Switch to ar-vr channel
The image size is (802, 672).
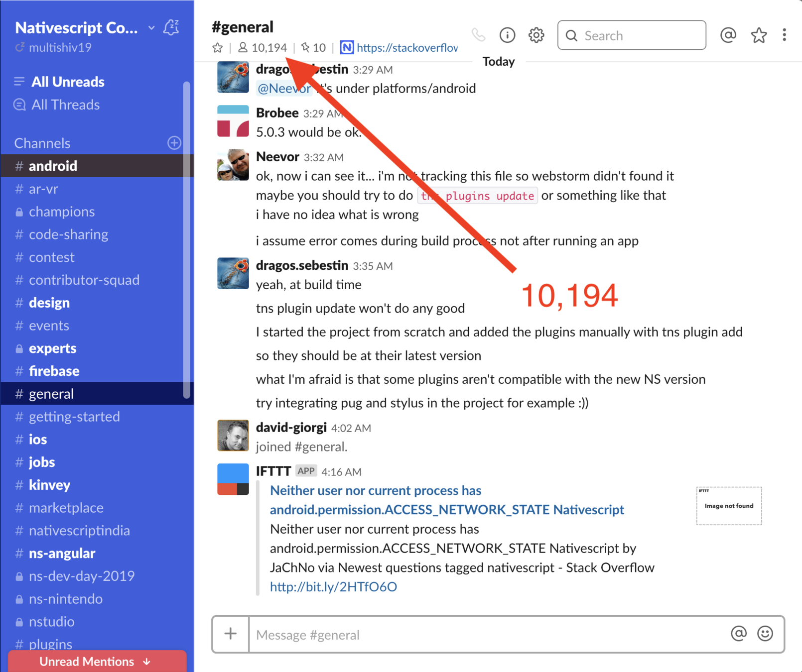pyautogui.click(x=96, y=189)
